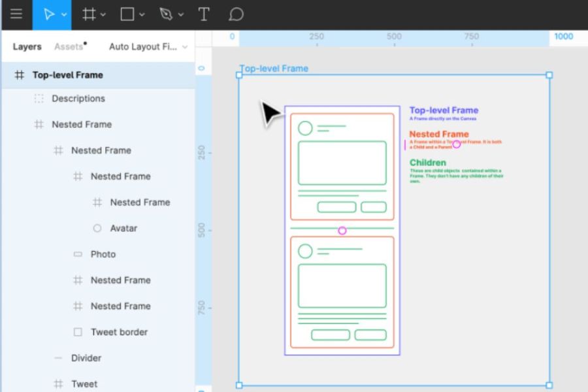Image resolution: width=588 pixels, height=392 pixels.
Task: Select the Pen tool
Action: pyautogui.click(x=166, y=14)
